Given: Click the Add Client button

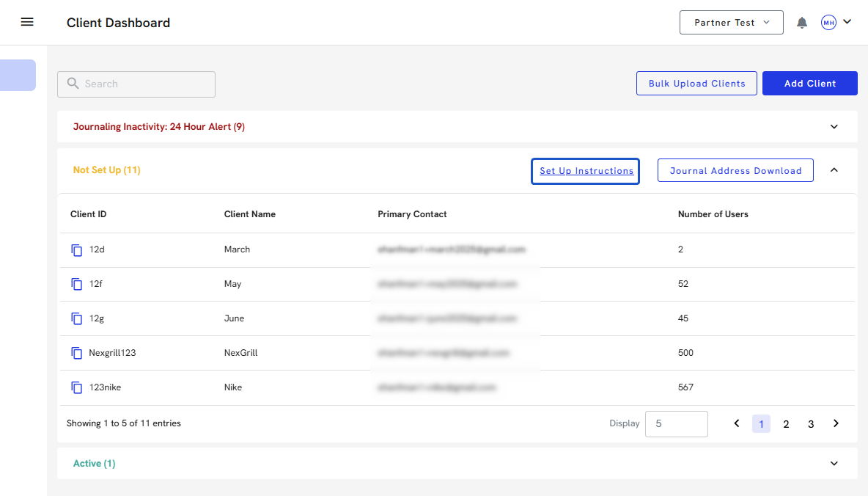Looking at the screenshot, I should coord(809,84).
